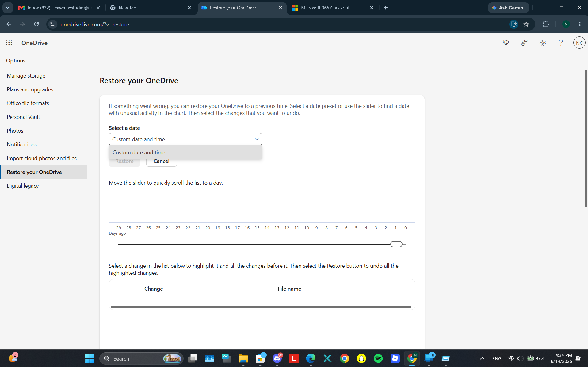The height and width of the screenshot is (367, 588).
Task: Bookmark this page with the star icon
Action: [526, 24]
